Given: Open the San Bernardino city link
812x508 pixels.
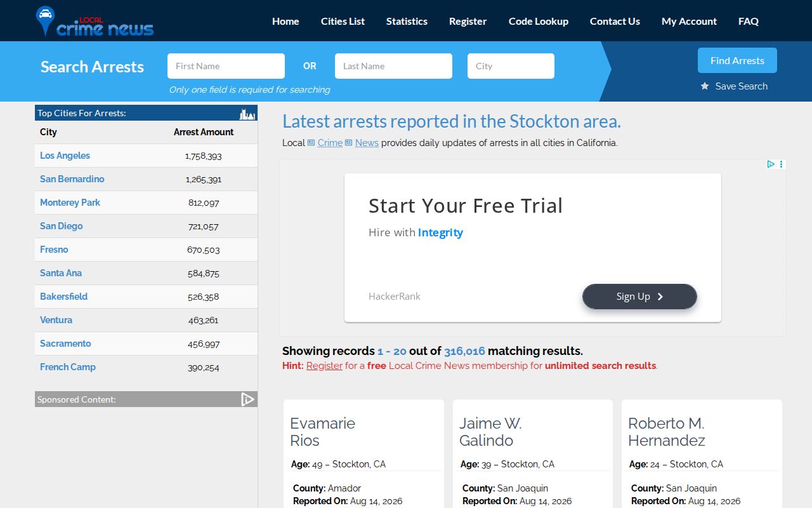Looking at the screenshot, I should pos(72,179).
